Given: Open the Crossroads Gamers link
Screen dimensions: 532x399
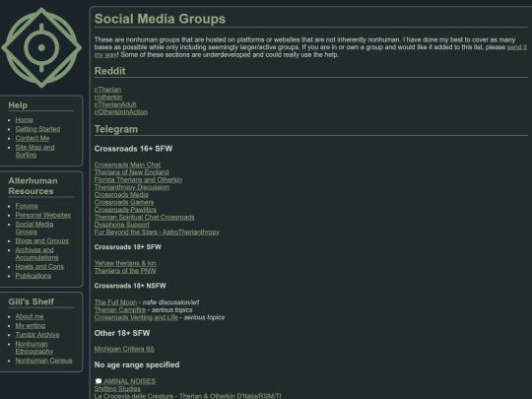Looking at the screenshot, I should tap(124, 202).
